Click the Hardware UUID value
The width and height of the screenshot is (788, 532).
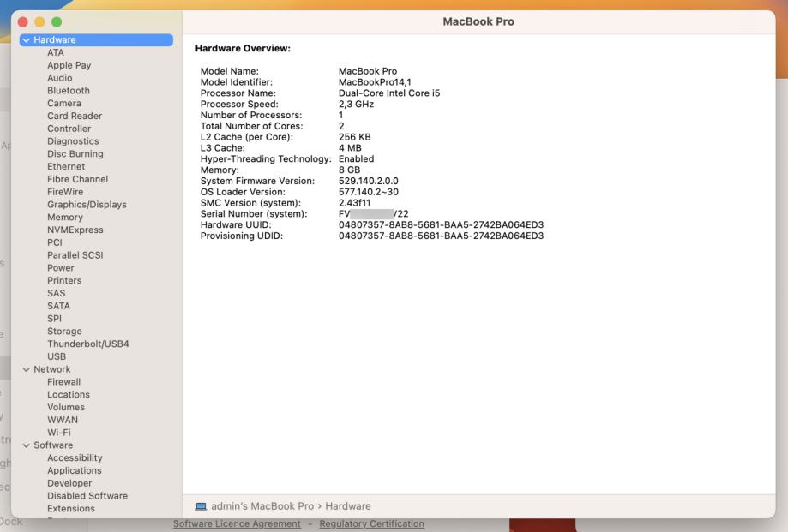(441, 224)
